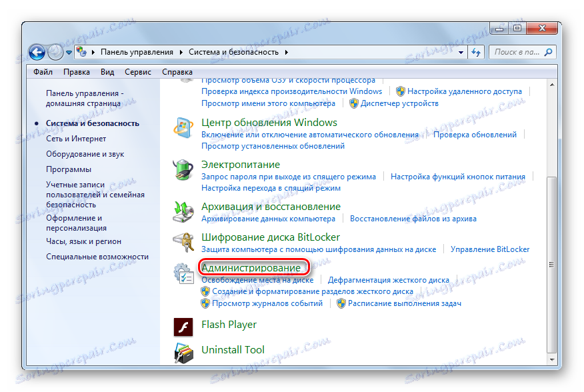Open Электропитание heading
Viewport: 584px width, 392px height.
(x=241, y=165)
